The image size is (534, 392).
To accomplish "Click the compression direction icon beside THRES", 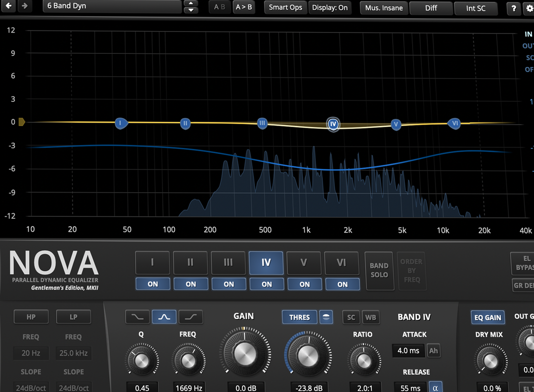I will [326, 317].
